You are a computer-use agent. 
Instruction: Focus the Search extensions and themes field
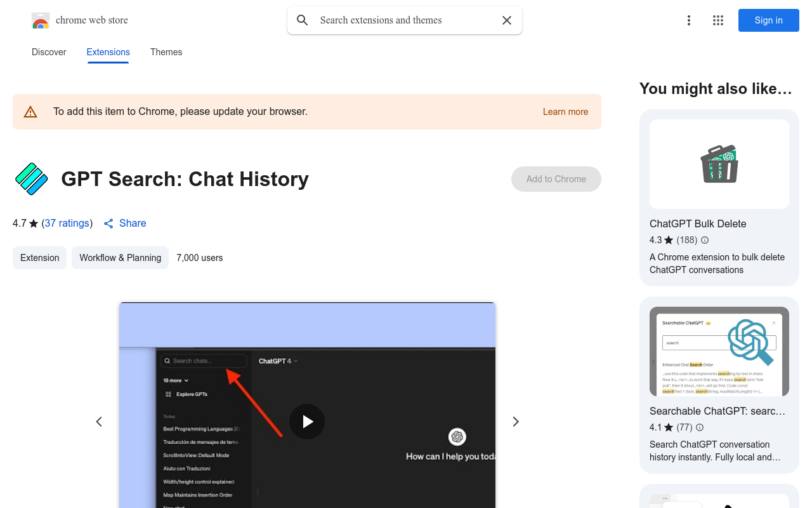[405, 20]
